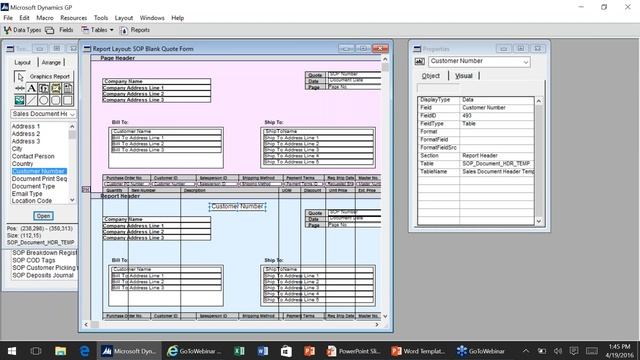Open the Macro menu
This screenshot has width=640, height=360.
pyautogui.click(x=45, y=18)
